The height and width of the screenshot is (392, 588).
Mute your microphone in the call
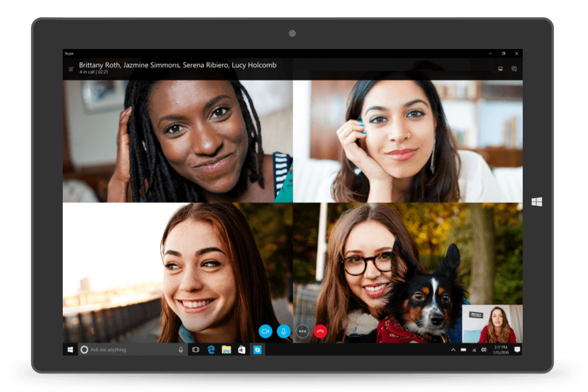284,331
